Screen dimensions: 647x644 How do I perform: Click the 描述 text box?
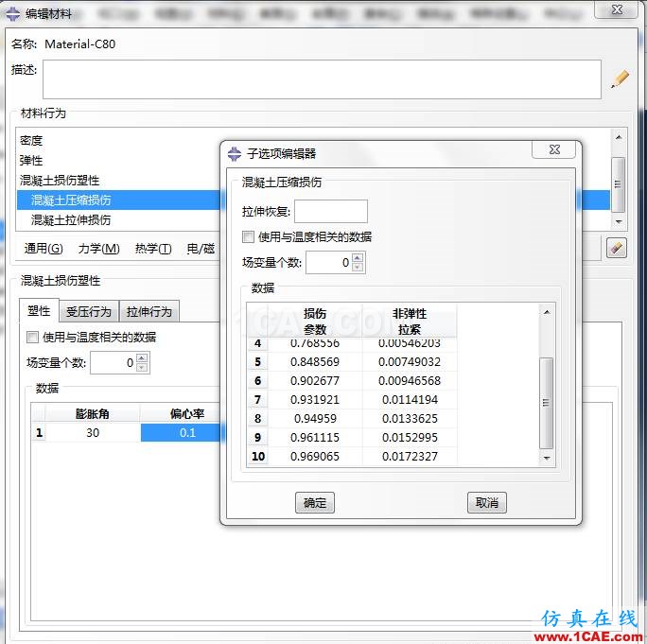click(x=322, y=79)
